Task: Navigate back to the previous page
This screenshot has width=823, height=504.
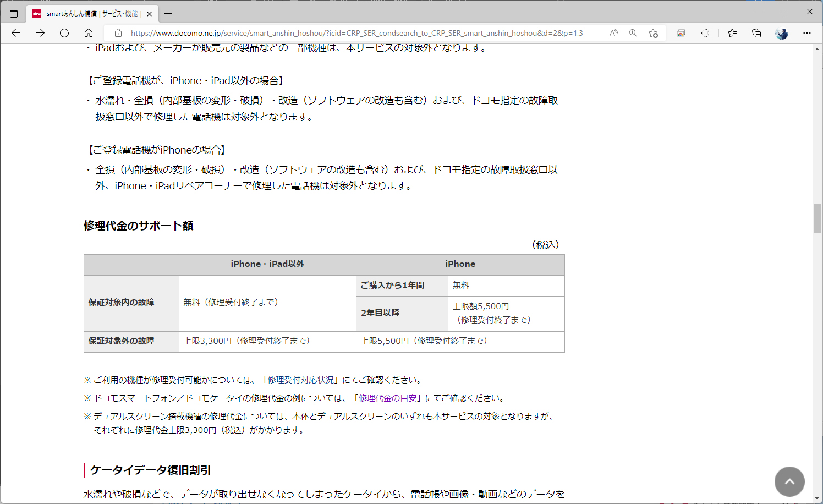Action: (x=15, y=32)
